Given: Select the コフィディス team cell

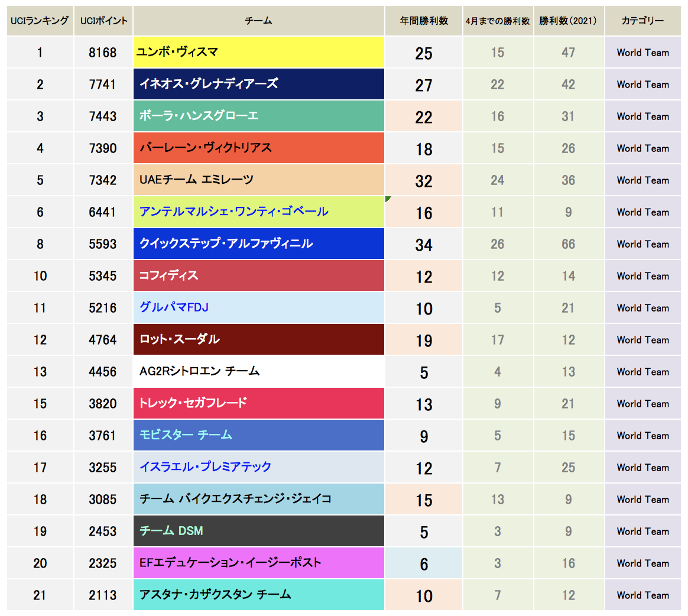Looking at the screenshot, I should coord(259,276).
